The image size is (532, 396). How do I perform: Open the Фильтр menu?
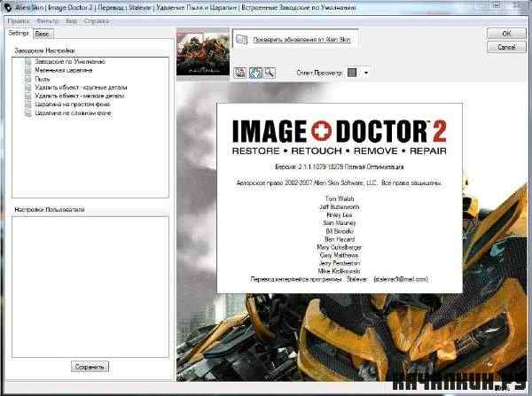(48, 21)
